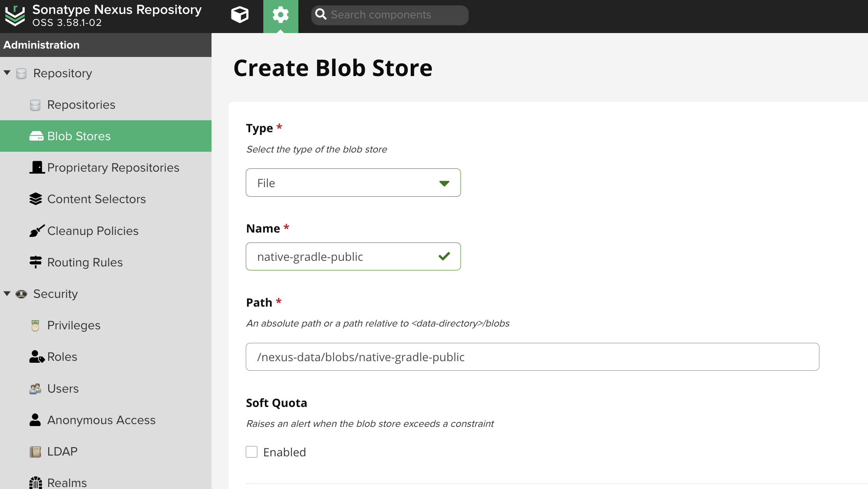Click the Sonatype Nexus logo icon

15,16
